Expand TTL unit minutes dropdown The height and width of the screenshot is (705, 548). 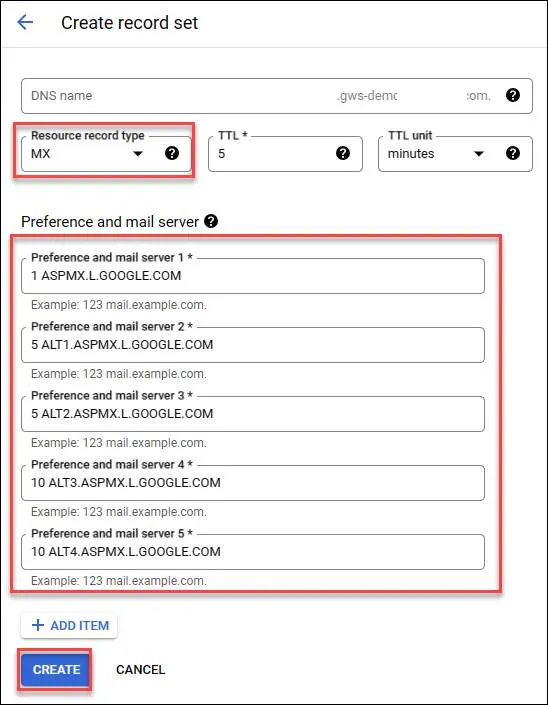[x=479, y=154]
